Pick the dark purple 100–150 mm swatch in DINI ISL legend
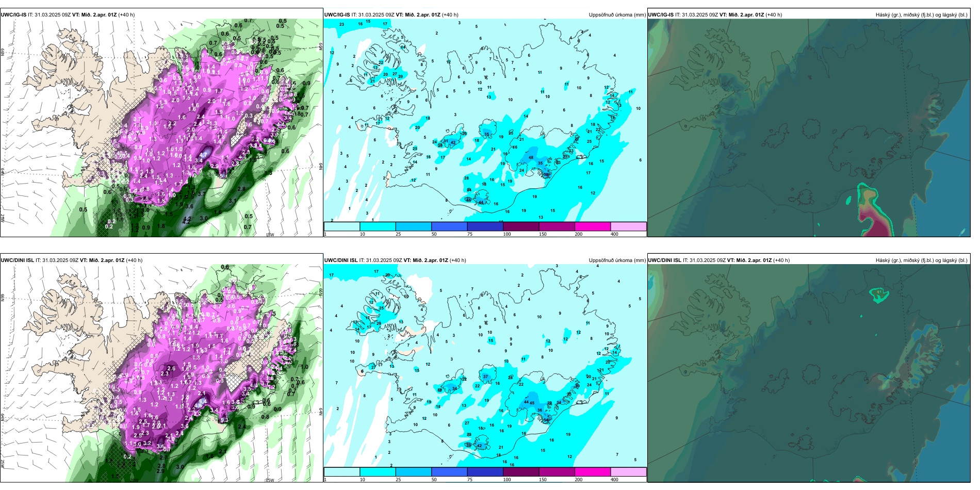This screenshot has width=980, height=490. pyautogui.click(x=521, y=472)
